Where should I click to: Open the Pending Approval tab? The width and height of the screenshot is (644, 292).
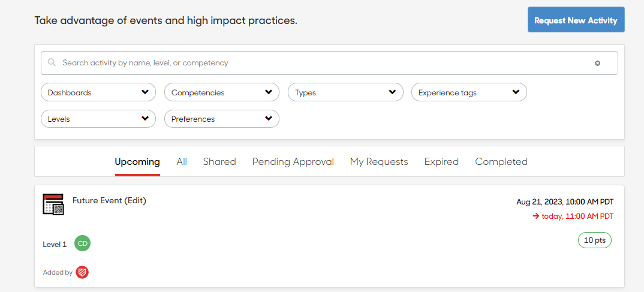click(x=293, y=162)
